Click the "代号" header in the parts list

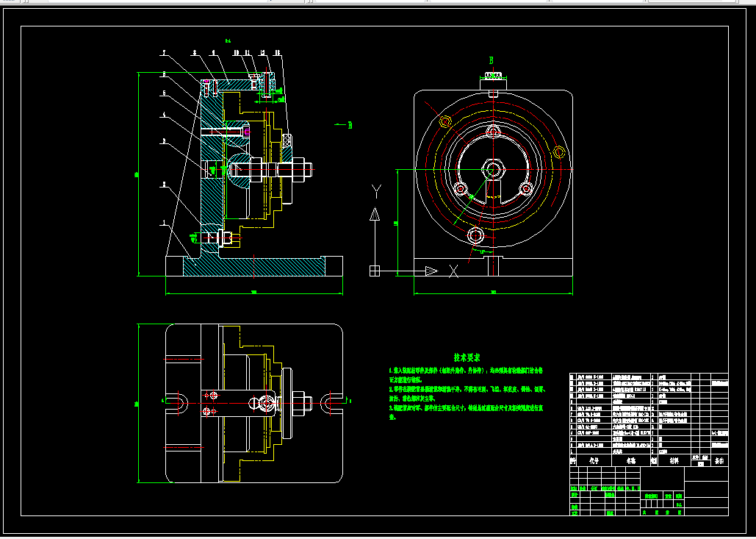pos(594,461)
